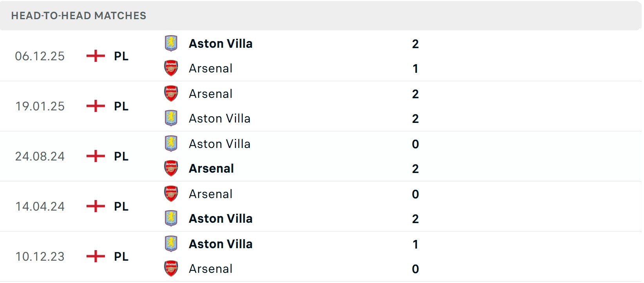Open the 19.01.25 match date
The height and width of the screenshot is (283, 644).
[40, 106]
